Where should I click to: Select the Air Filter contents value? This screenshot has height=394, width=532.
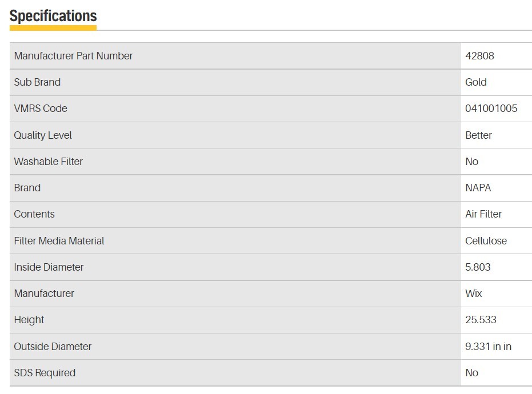click(x=483, y=214)
